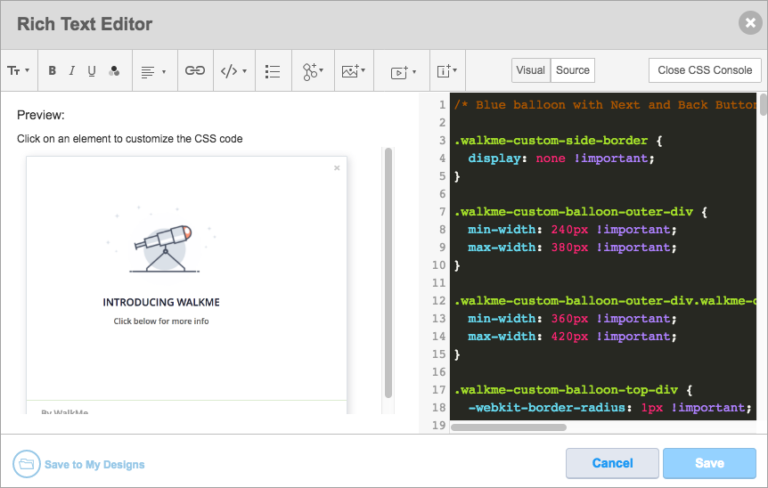
Task: Open the insert image tool
Action: click(x=350, y=72)
